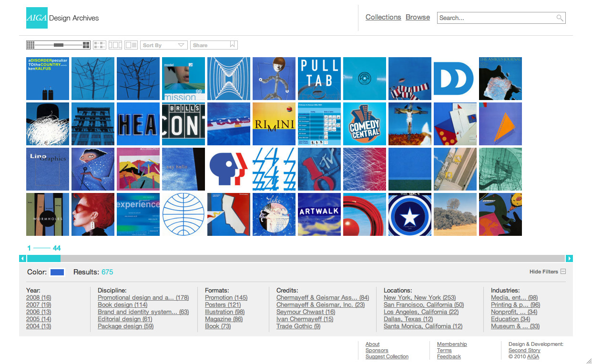
Task: Select the large-grid thumbnail size icon
Action: point(86,45)
